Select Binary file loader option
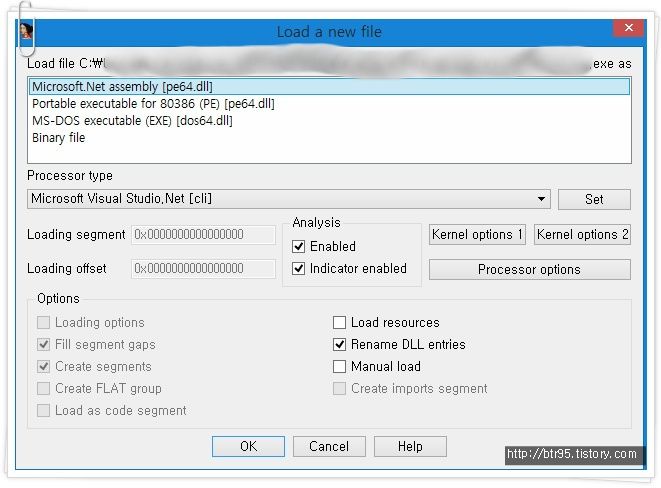 pyautogui.click(x=330, y=138)
